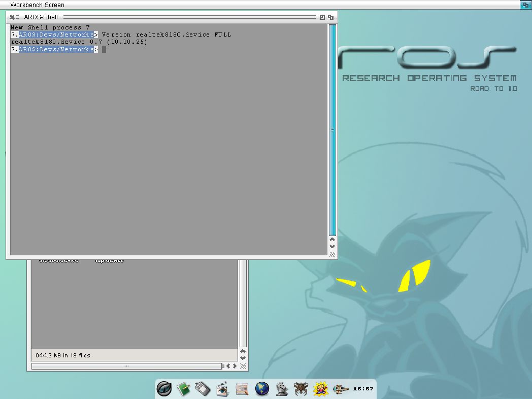The height and width of the screenshot is (399, 532).
Task: Toggle AROS-Shell window depth gadget
Action: [331, 17]
